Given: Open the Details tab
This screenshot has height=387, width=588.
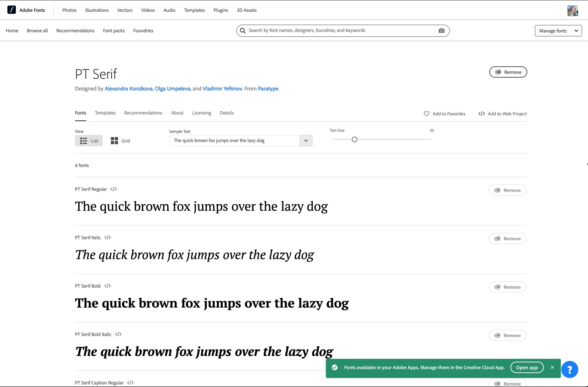Looking at the screenshot, I should 227,113.
